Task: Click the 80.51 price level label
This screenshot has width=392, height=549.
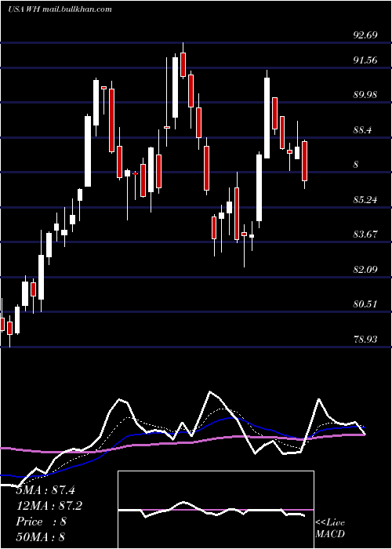Action: tap(365, 304)
